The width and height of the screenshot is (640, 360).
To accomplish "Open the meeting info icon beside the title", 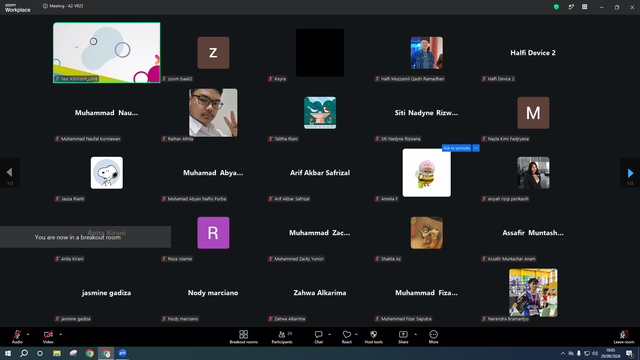I will [45, 6].
